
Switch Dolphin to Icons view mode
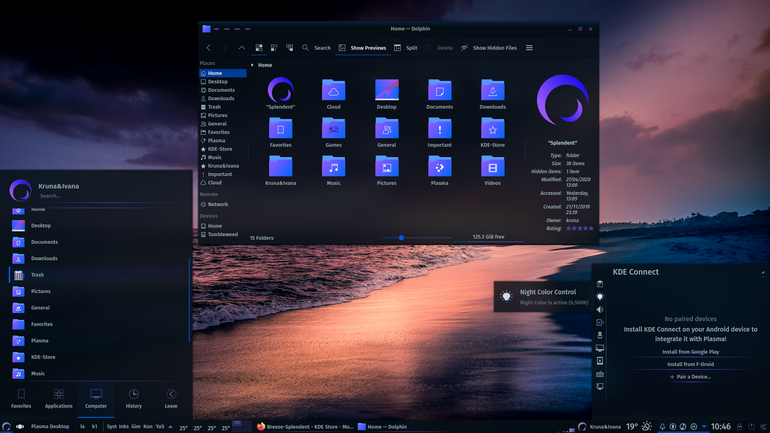click(259, 48)
